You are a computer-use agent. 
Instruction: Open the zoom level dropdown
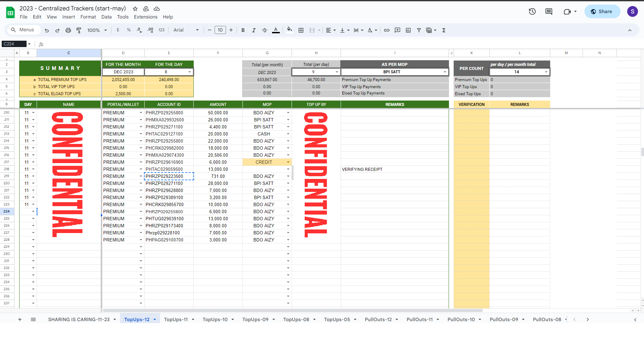[97, 30]
